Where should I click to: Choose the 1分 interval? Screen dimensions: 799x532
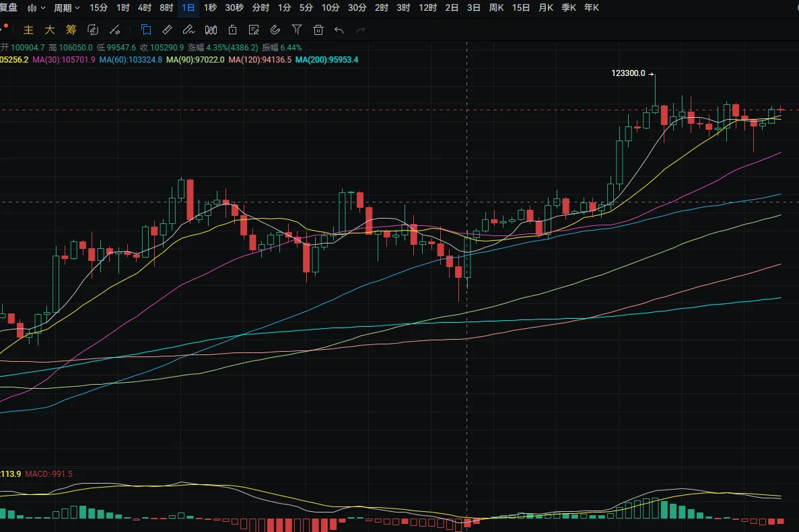284,7
